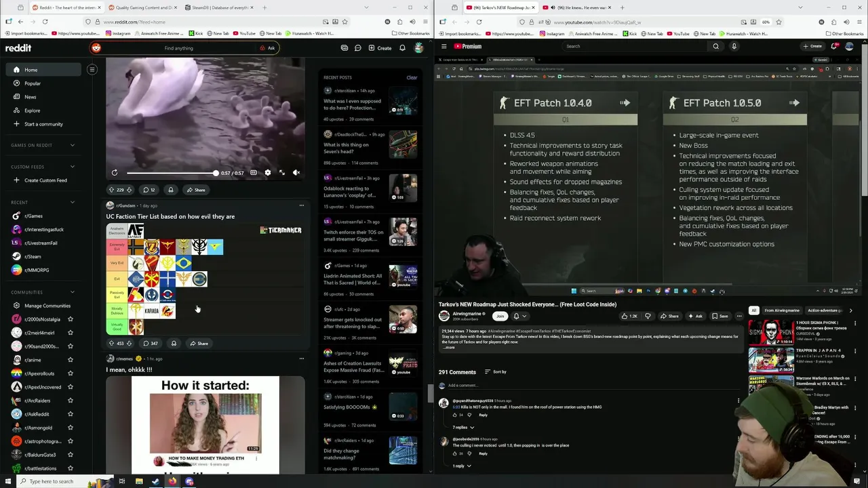Click the Reddit profile avatar in header
Image resolution: width=868 pixels, height=488 pixels.
click(419, 48)
